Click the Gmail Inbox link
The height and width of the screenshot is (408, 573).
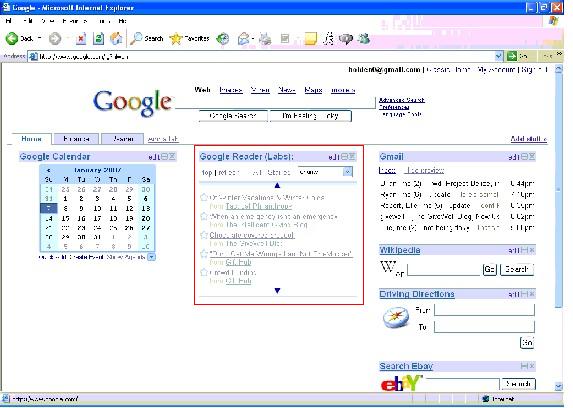[x=387, y=170]
